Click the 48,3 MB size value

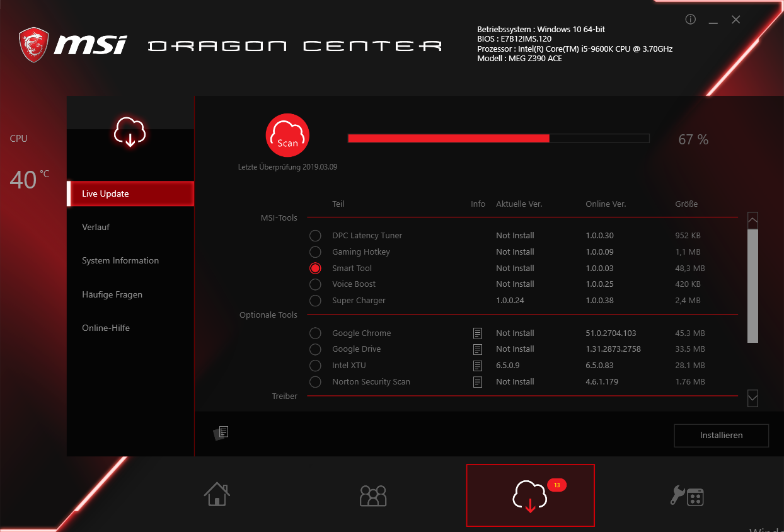pos(690,268)
